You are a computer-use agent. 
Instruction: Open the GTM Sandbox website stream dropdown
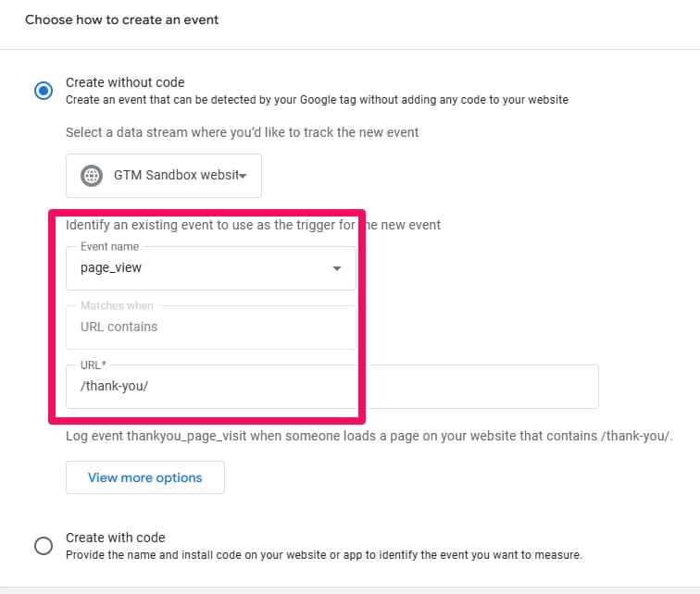point(164,176)
